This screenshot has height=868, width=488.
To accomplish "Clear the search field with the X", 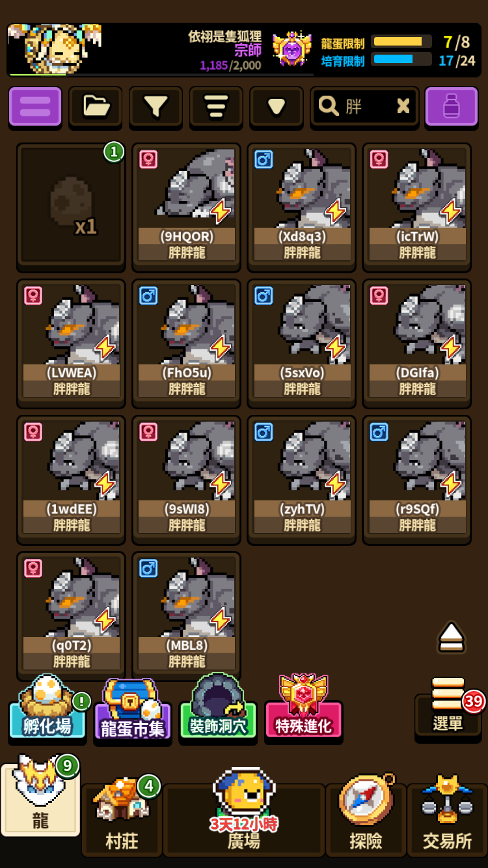I will [x=403, y=106].
